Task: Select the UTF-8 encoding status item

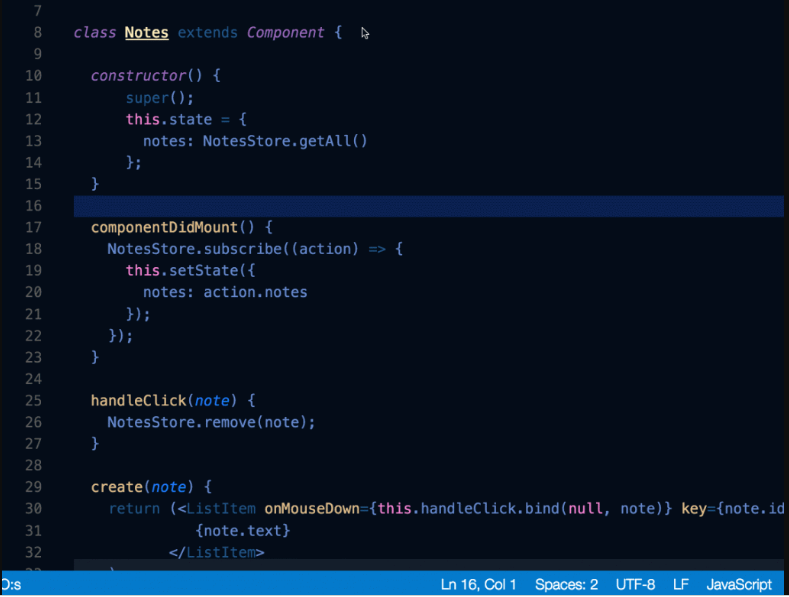Action: (x=635, y=584)
